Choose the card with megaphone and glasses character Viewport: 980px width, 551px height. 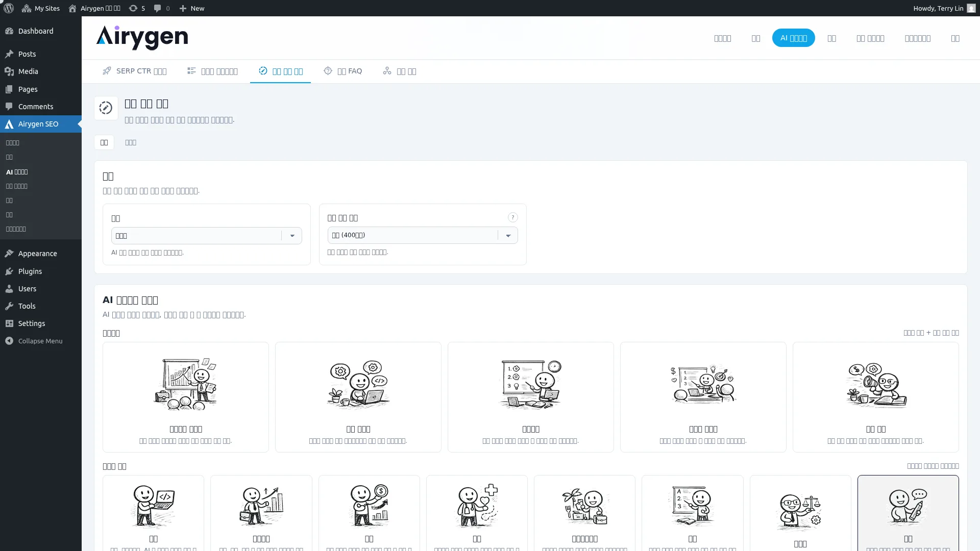point(876,397)
